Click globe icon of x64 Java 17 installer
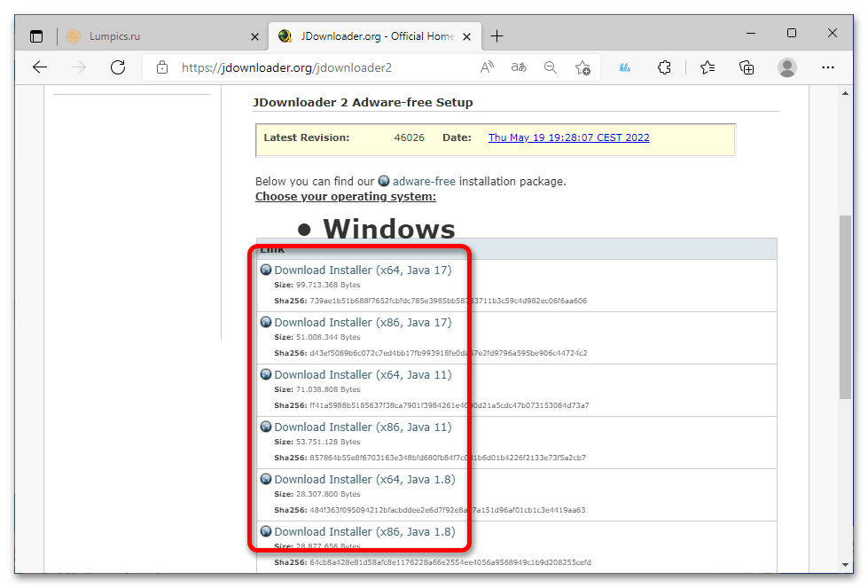 pyautogui.click(x=266, y=270)
